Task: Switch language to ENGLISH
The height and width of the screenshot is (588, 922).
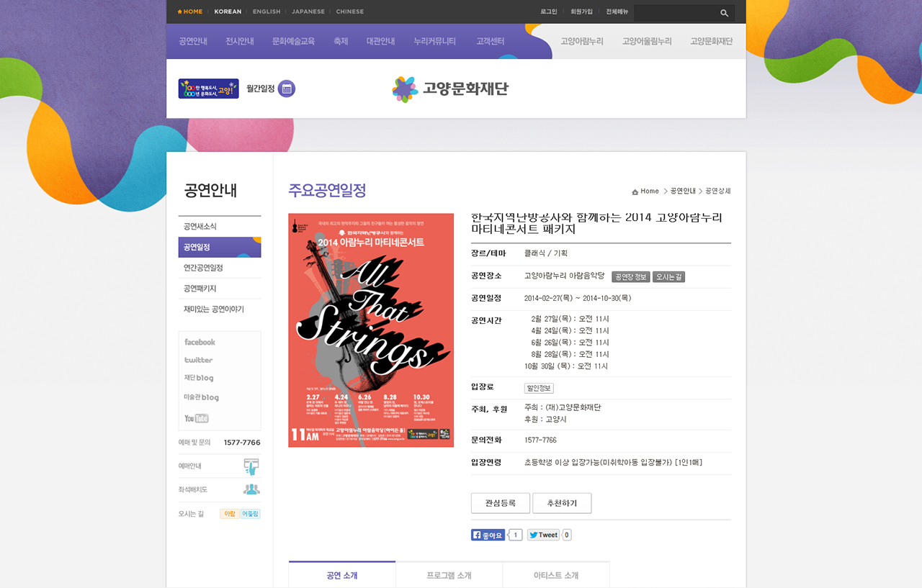Action: [267, 12]
